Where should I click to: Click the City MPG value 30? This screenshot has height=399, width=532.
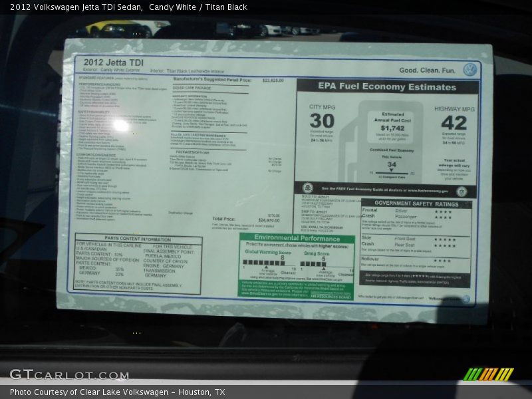point(322,121)
